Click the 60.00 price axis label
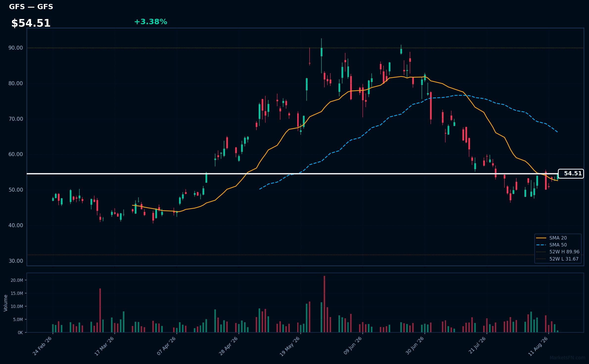The width and height of the screenshot is (589, 364). pos(16,154)
